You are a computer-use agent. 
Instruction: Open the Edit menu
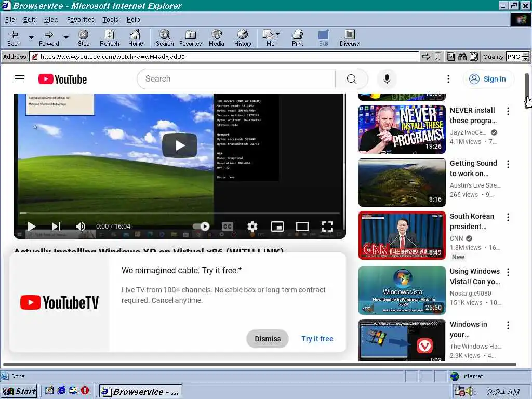tap(29, 20)
